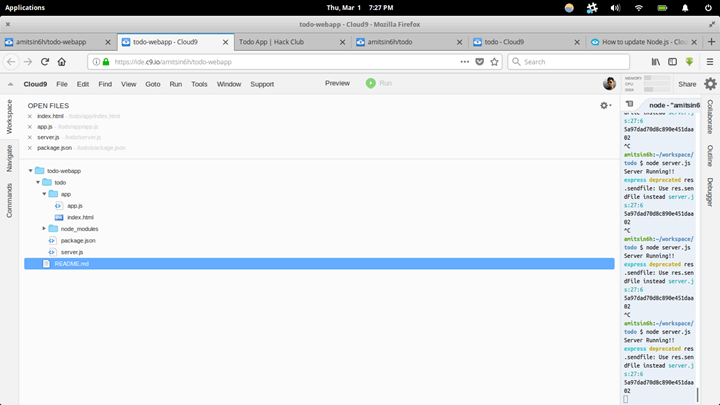Open the Tools menu

coord(199,84)
